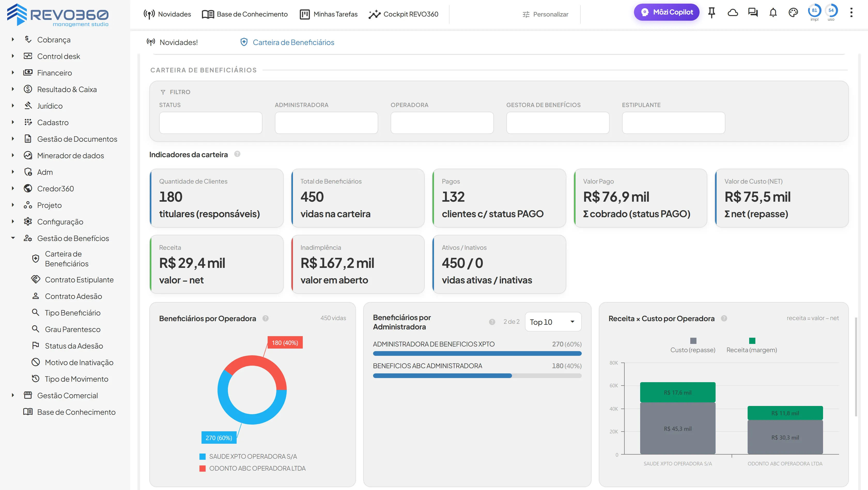Click help icon next to Beneficiários por Operadora
This screenshot has height=490, width=868.
coord(266,318)
